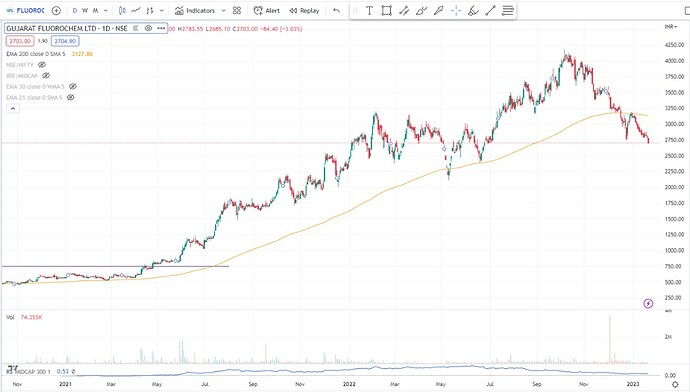The width and height of the screenshot is (690, 392).
Task: Open the Indicators dialog
Action: [x=195, y=11]
